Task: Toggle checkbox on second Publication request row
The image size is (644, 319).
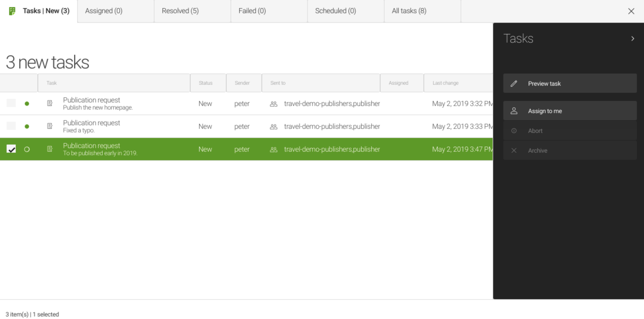Action: [11, 126]
